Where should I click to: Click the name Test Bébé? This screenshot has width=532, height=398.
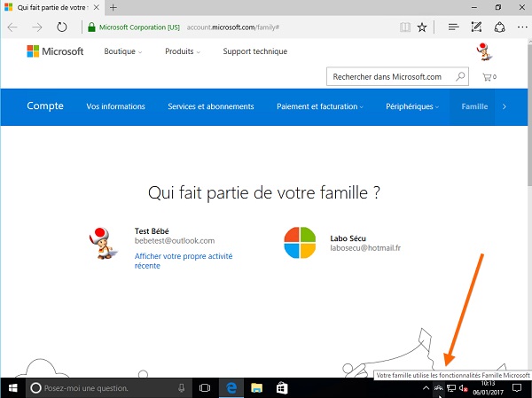click(x=152, y=231)
